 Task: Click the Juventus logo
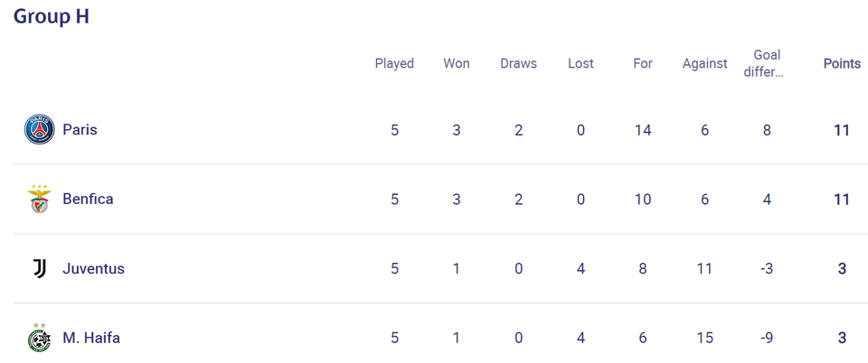point(39,268)
